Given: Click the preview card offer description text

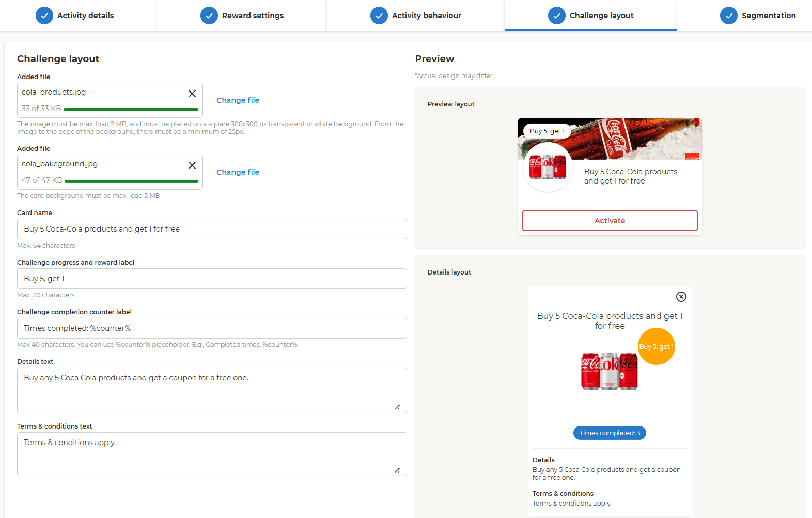Looking at the screenshot, I should point(631,176).
